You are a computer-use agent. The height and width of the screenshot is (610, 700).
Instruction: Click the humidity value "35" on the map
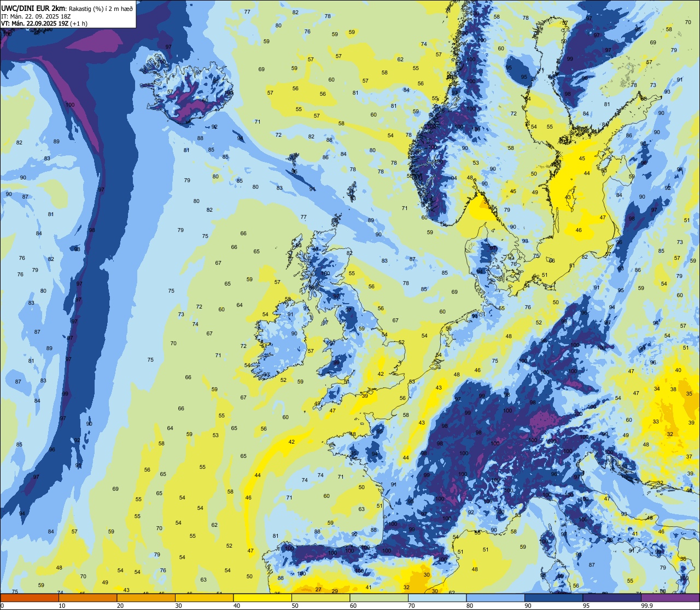(689, 394)
